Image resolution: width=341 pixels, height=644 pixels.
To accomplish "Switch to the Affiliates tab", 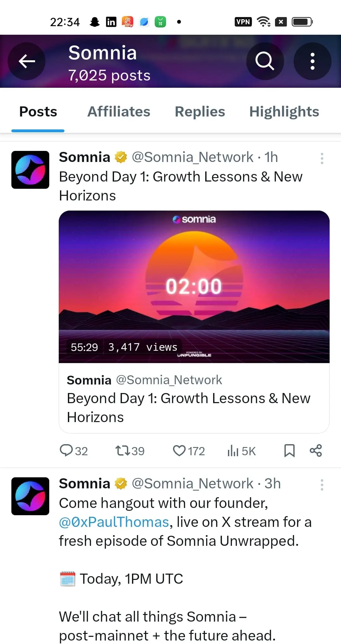I will (x=119, y=112).
